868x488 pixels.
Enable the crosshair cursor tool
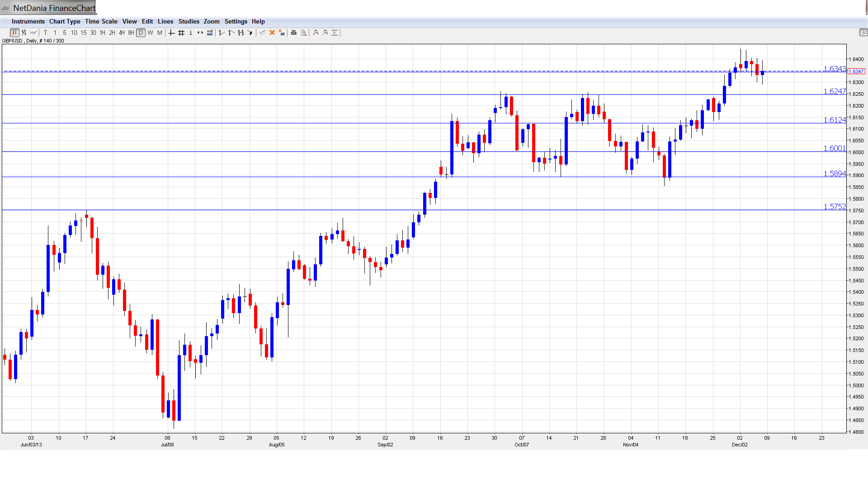click(x=172, y=33)
